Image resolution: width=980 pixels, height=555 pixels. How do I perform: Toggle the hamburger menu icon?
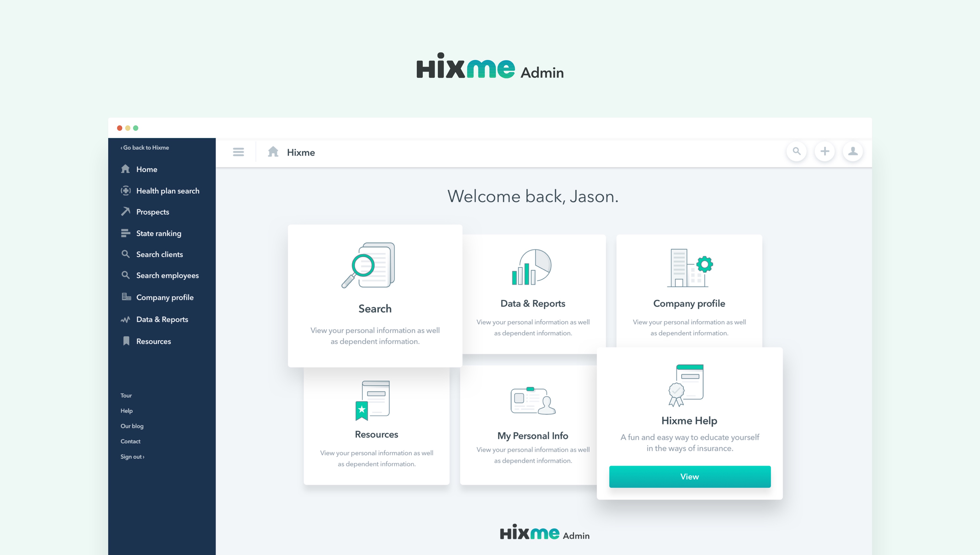[238, 152]
